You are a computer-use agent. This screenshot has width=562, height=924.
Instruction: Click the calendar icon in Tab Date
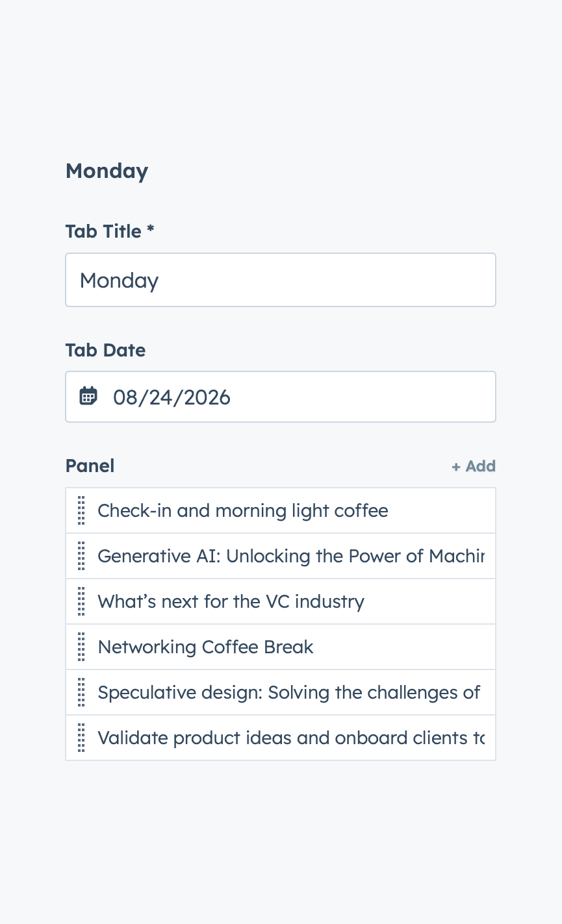[x=88, y=396]
